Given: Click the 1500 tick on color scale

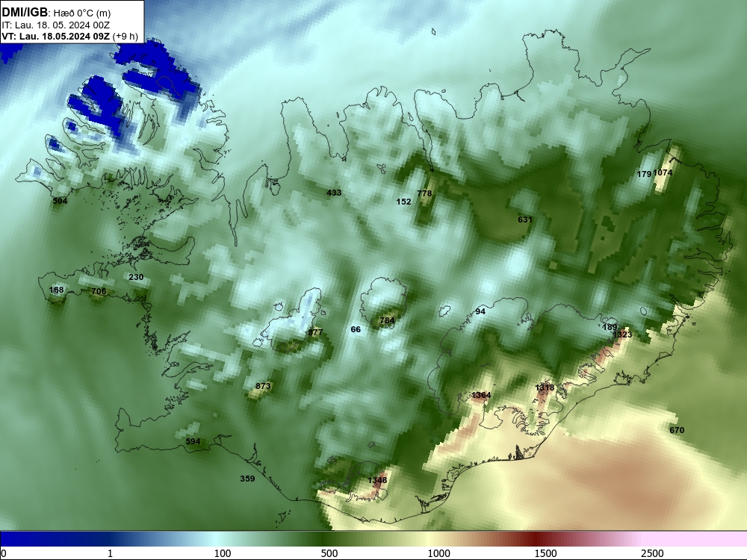Looking at the screenshot, I should [545, 553].
